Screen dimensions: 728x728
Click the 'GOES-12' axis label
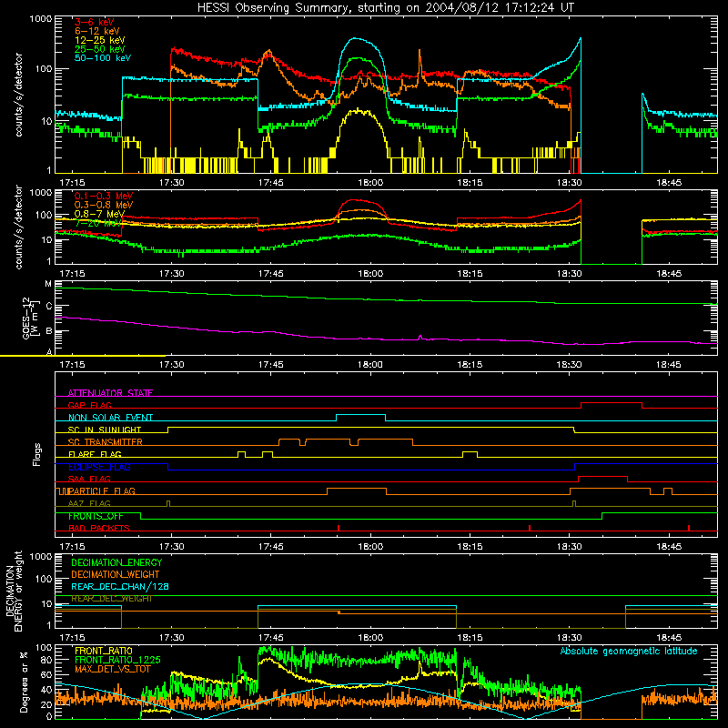(25, 318)
